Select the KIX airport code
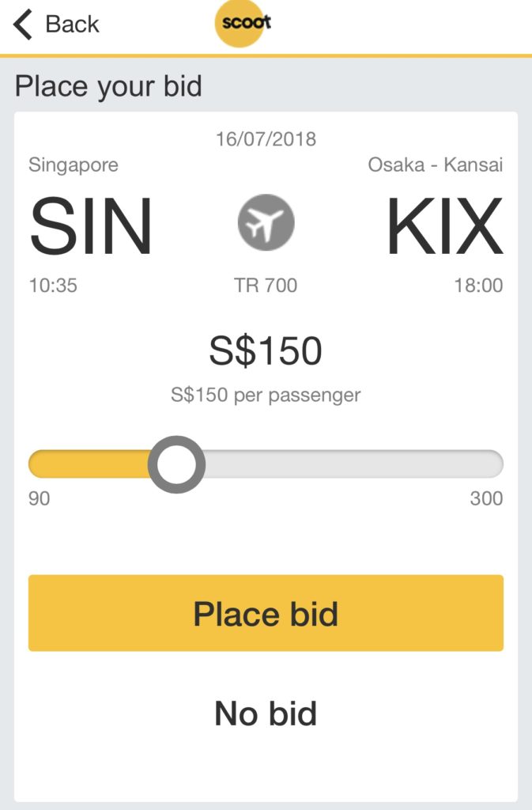Screen dimensions: 532x810 point(444,226)
